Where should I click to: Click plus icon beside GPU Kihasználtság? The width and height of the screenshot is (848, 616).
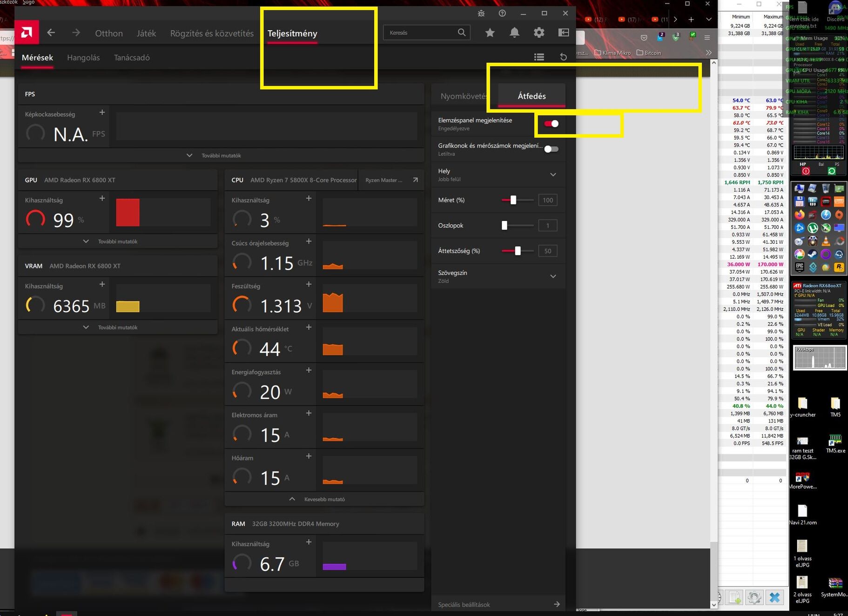102,198
